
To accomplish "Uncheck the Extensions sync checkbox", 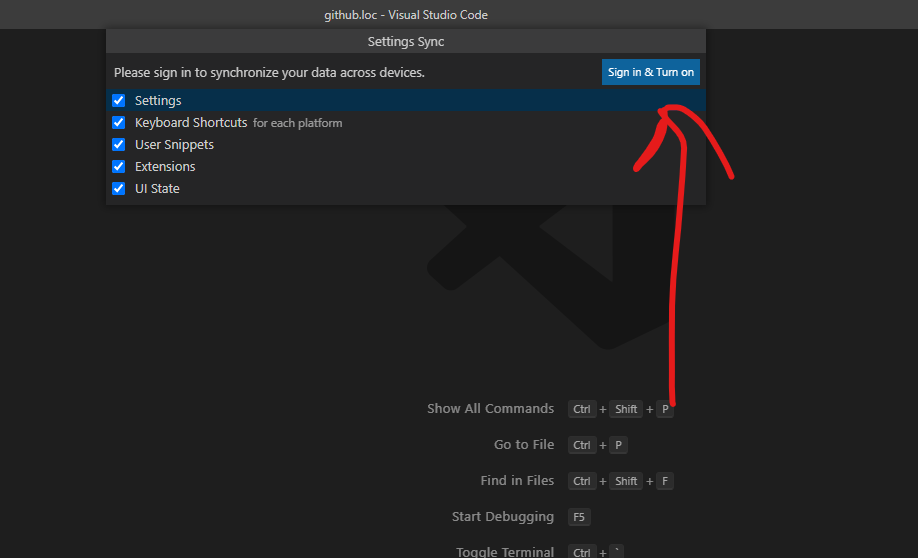I will tap(118, 167).
